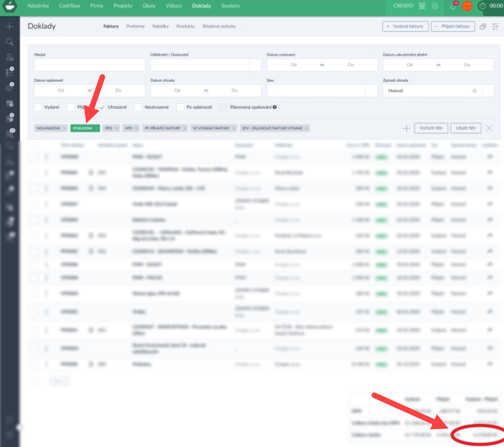This screenshot has width=504, height=447.
Task: Click the add-filter plus icon beside Vyčistit filtr
Action: 406,128
